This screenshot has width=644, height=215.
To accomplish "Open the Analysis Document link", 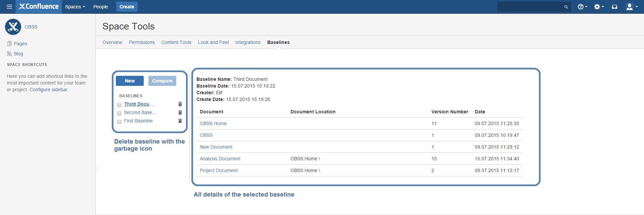I will click(220, 159).
